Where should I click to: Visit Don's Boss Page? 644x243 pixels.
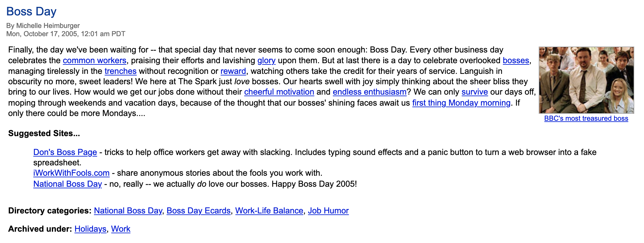coord(65,152)
